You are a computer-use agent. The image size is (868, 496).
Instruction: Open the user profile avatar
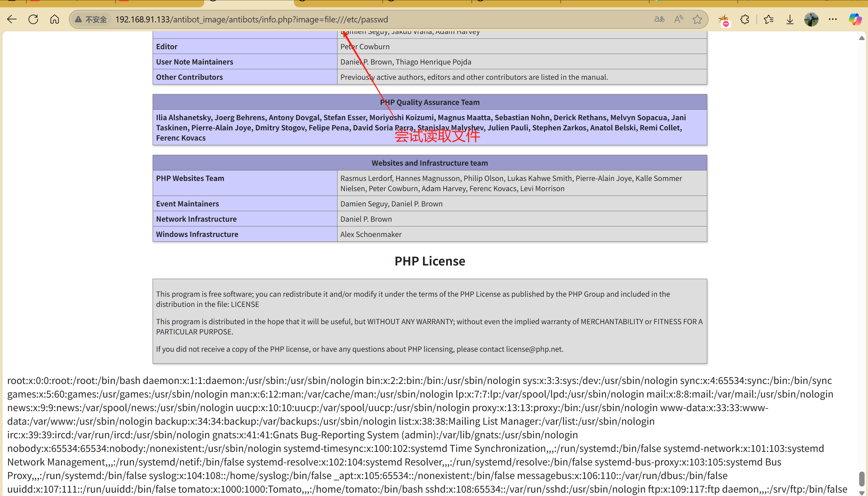[x=811, y=19]
